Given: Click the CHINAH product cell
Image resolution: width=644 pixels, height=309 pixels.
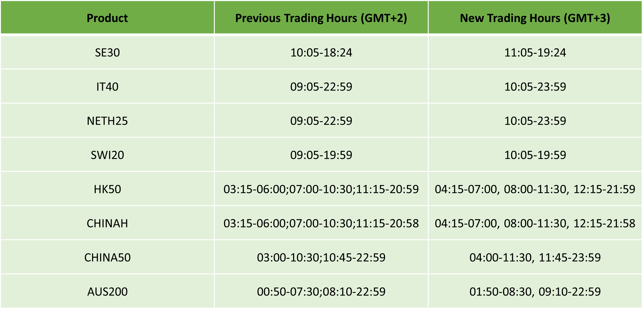Looking at the screenshot, I should (x=107, y=223).
